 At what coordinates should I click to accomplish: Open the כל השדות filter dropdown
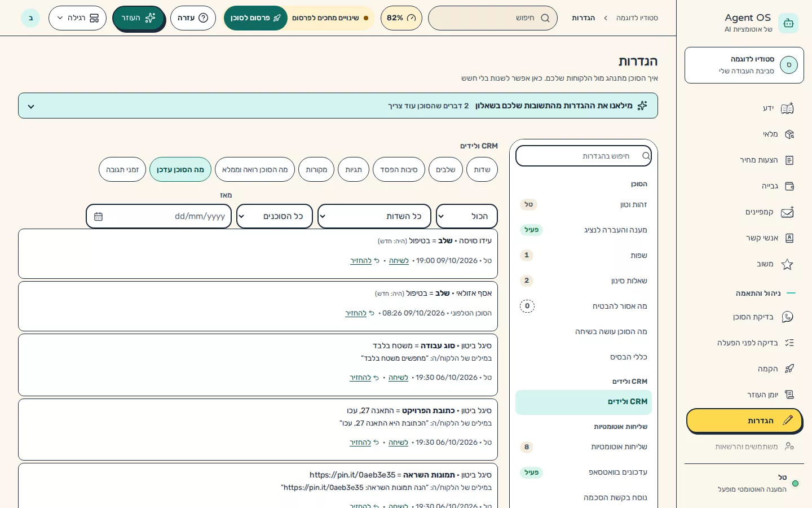pos(374,216)
